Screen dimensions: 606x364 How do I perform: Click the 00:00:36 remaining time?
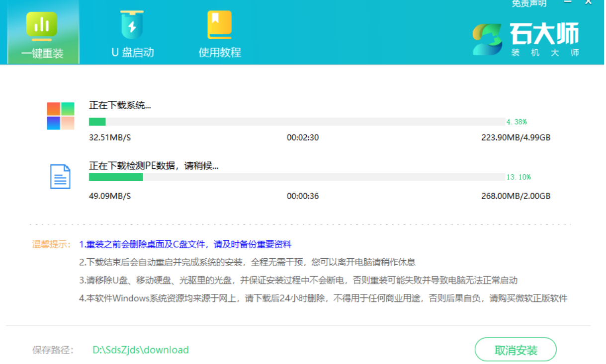coord(303,196)
